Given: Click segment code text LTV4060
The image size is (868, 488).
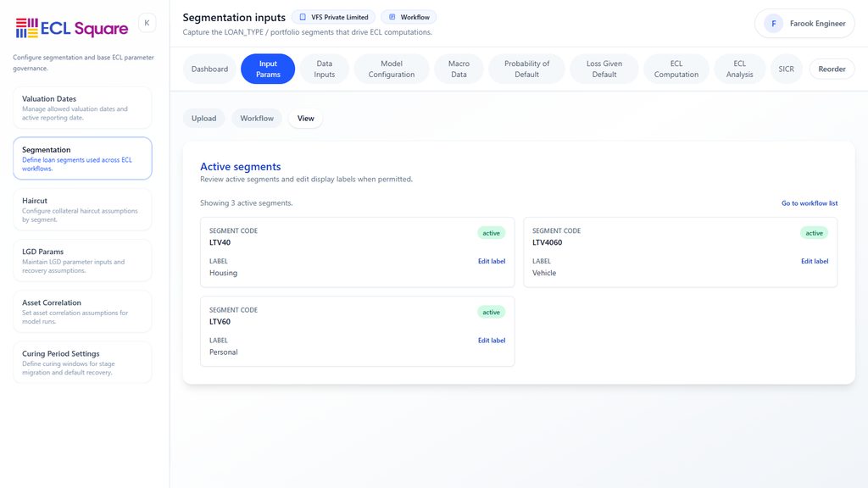Looking at the screenshot, I should coord(547,242).
